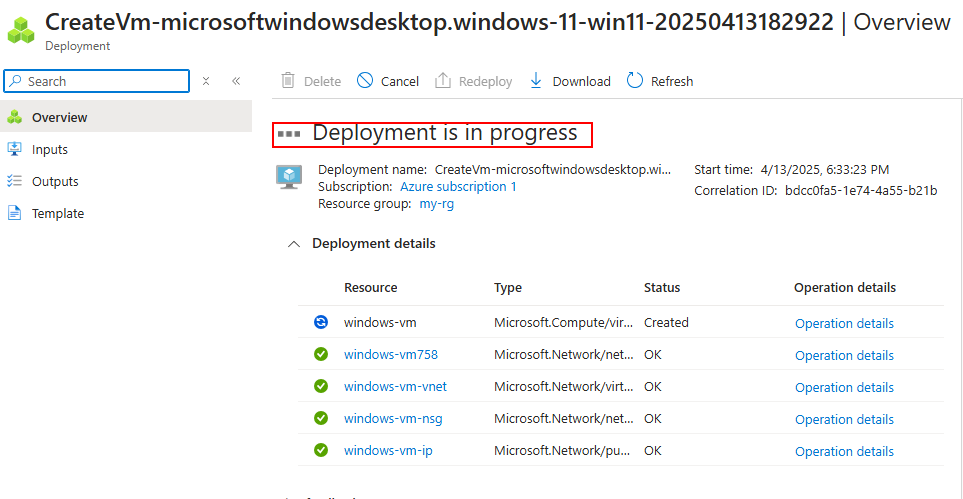Click the Correlation ID value
This screenshot has height=499, width=963.
point(861,191)
